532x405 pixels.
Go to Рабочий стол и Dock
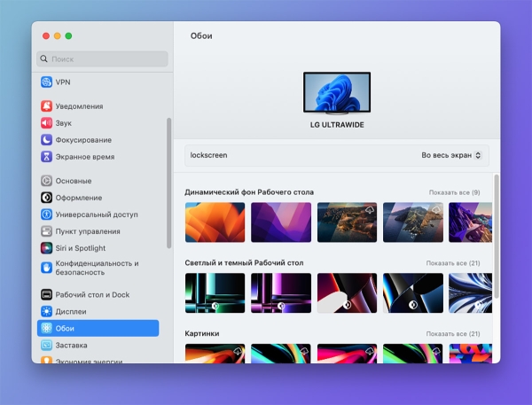92,294
